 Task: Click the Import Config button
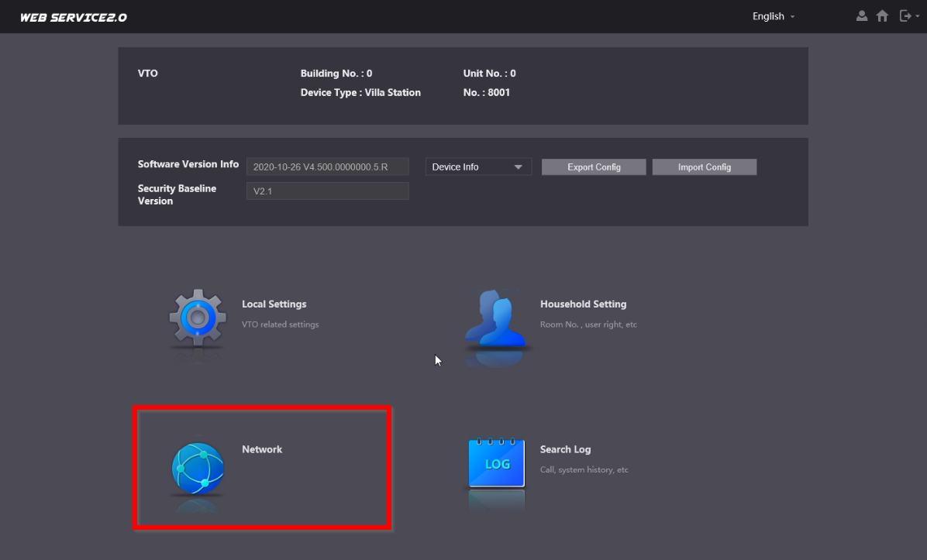tap(704, 167)
